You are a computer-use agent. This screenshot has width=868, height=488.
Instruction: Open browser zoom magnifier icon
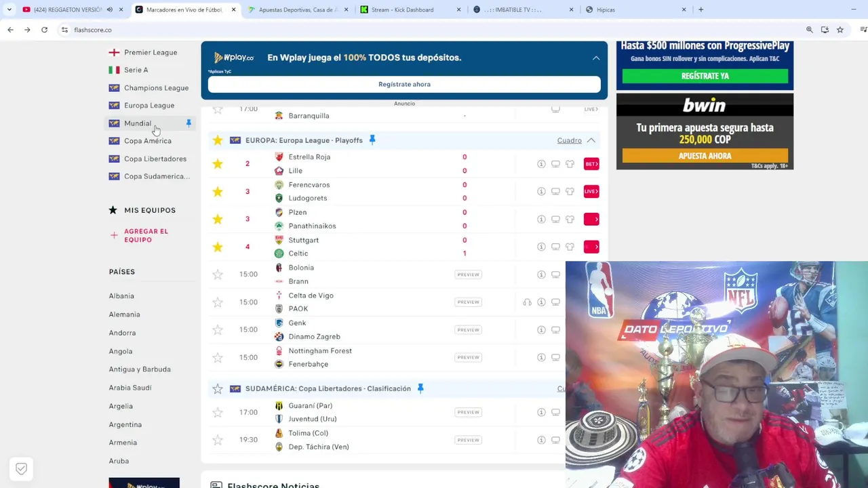(809, 30)
